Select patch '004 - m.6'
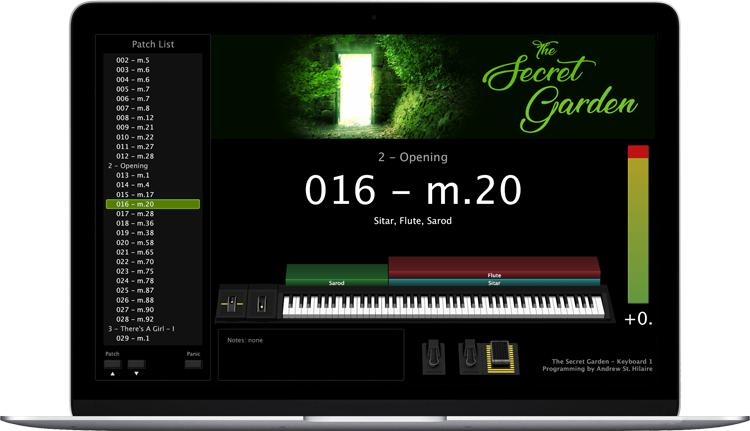This screenshot has width=750, height=431. pyautogui.click(x=132, y=79)
